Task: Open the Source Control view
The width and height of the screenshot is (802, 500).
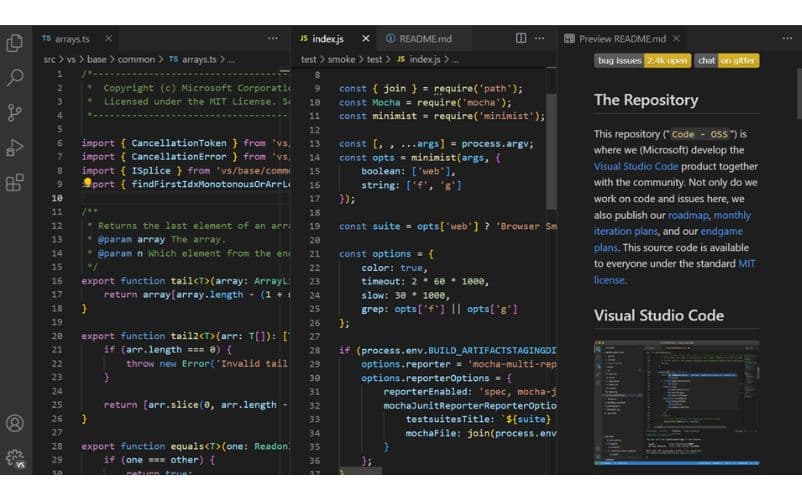Action: click(x=15, y=112)
